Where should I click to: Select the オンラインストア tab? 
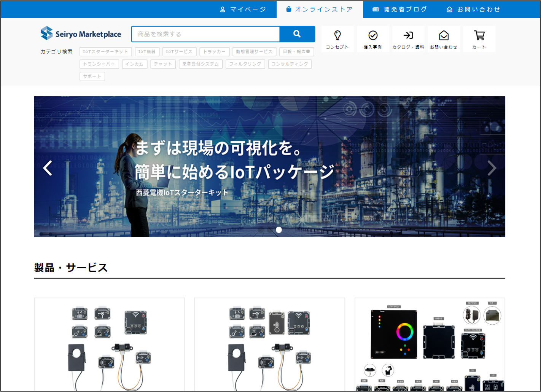pos(320,10)
